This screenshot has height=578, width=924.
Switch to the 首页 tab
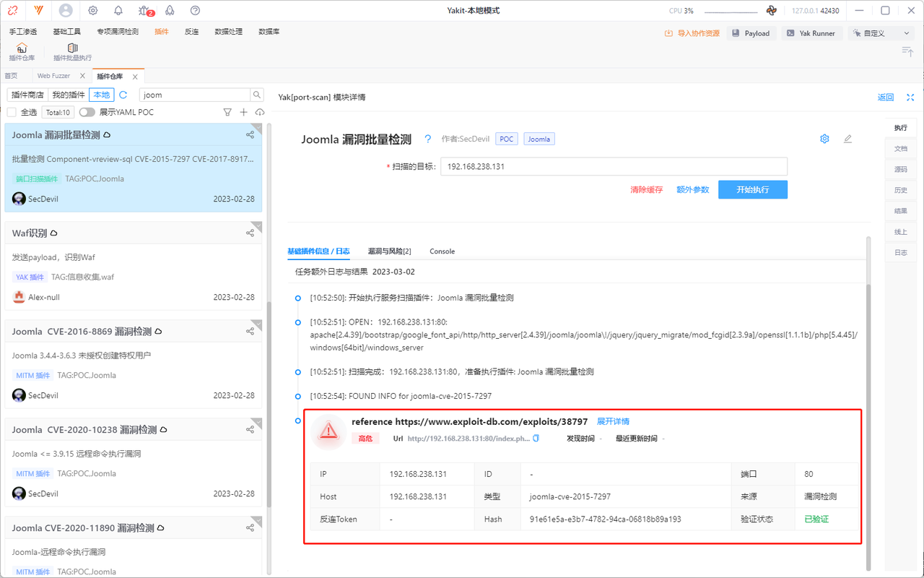[11, 76]
